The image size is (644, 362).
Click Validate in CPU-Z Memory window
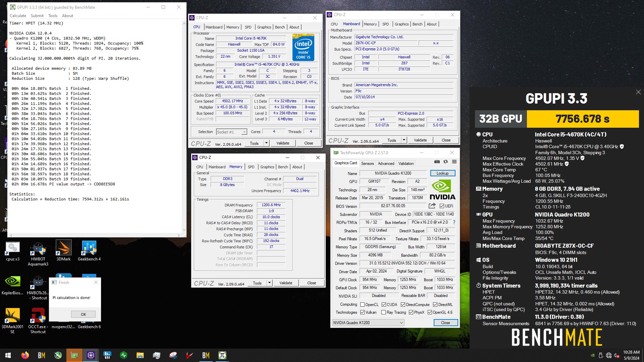(x=286, y=283)
